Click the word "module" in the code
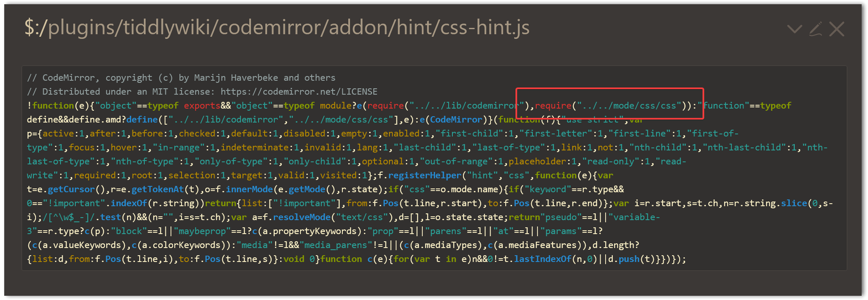This screenshot has width=868, height=300. (x=336, y=106)
